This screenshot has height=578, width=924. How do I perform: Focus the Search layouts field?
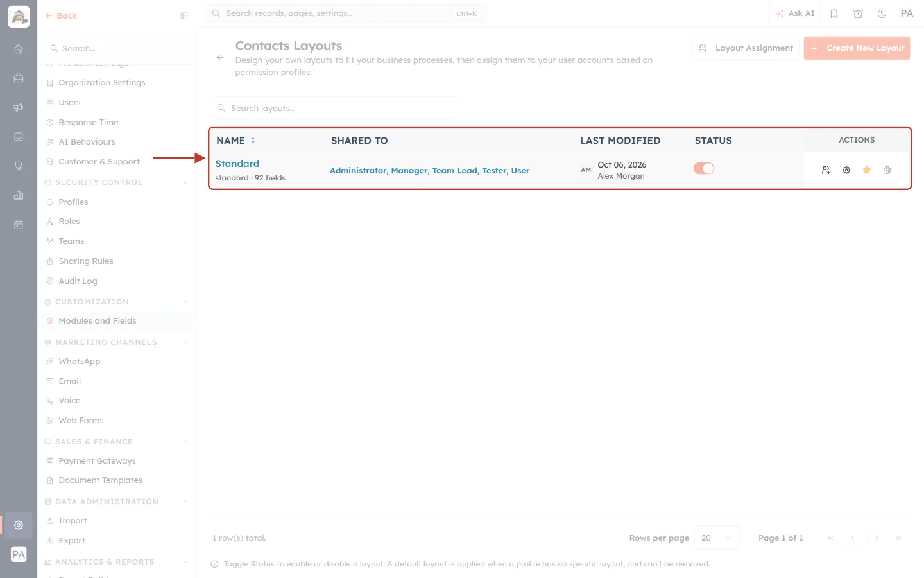(x=333, y=109)
